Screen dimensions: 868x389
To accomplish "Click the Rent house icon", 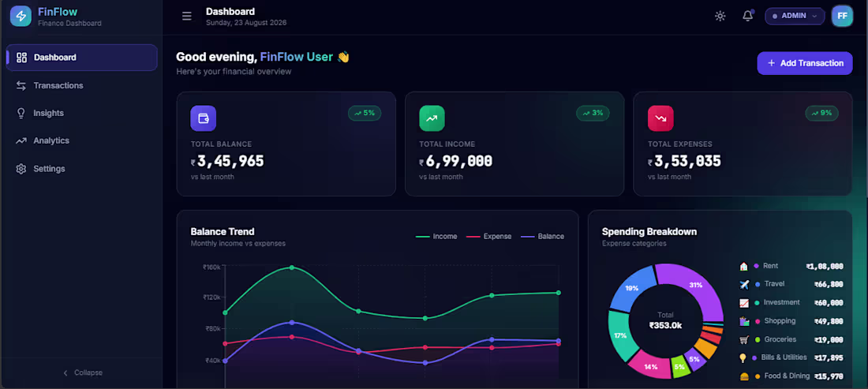I will point(743,266).
